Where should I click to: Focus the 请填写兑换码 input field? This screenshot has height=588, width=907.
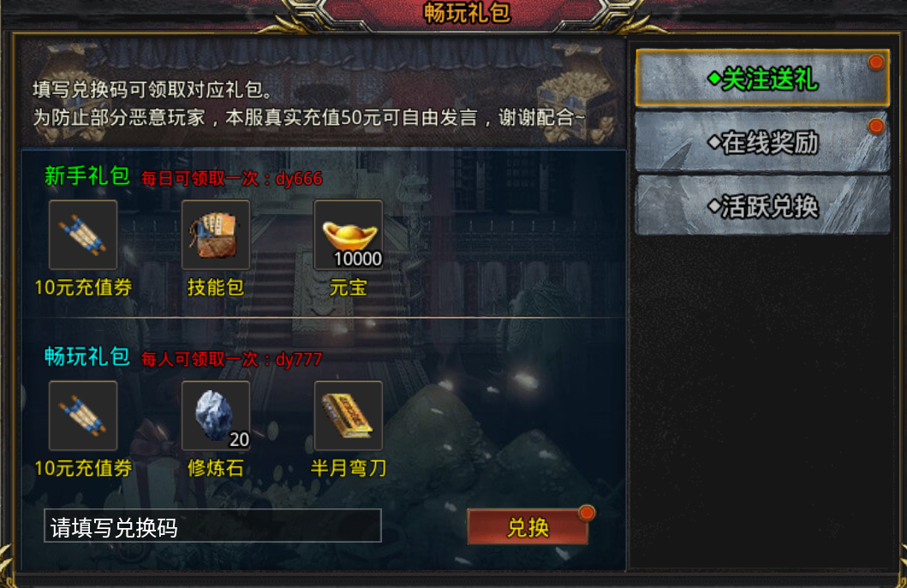pos(212,526)
